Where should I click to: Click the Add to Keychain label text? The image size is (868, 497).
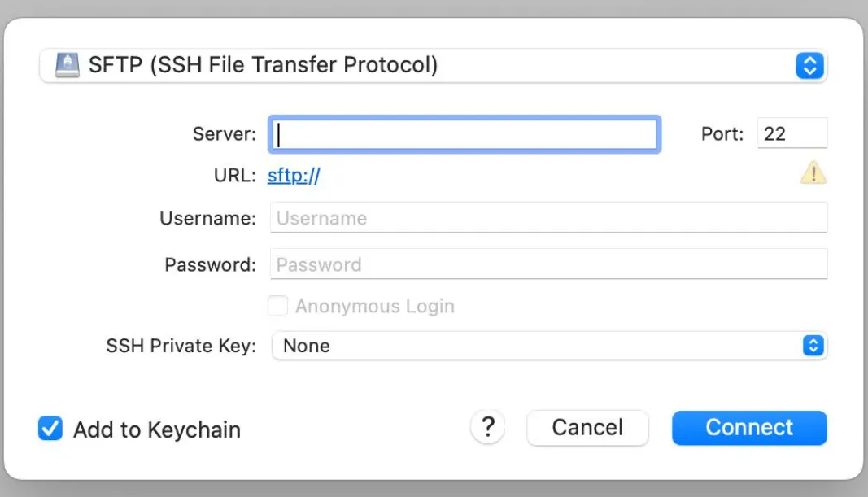tap(157, 429)
